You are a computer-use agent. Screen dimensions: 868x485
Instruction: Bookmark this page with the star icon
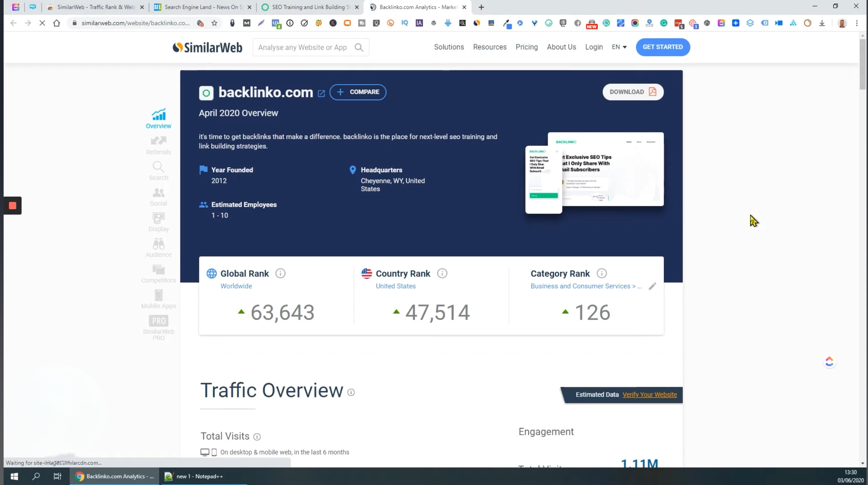point(215,23)
